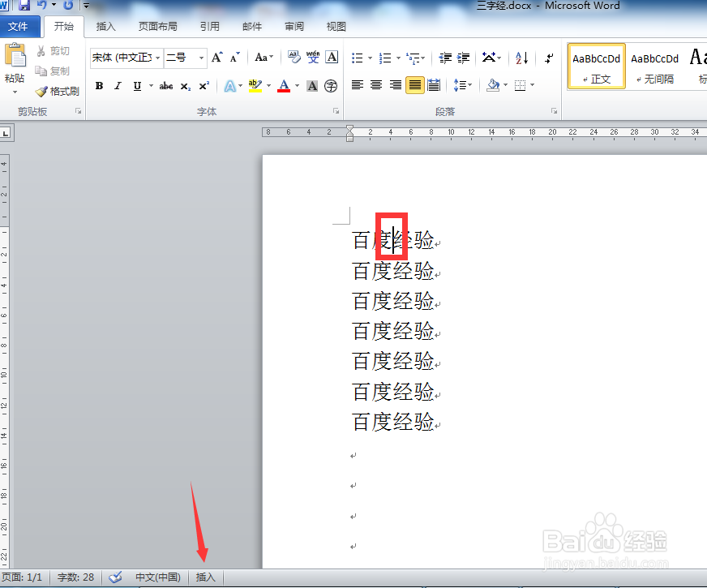
Task: Open the 文件 File tab
Action: (18, 27)
